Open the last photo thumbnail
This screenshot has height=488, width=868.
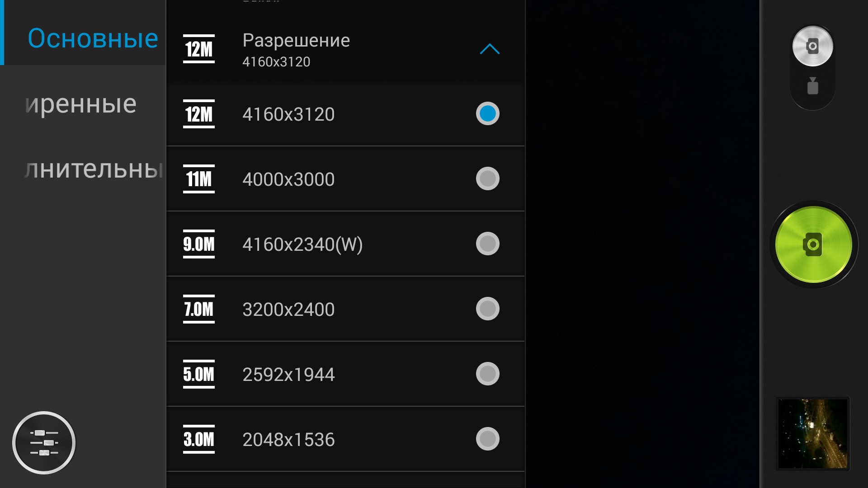point(812,433)
